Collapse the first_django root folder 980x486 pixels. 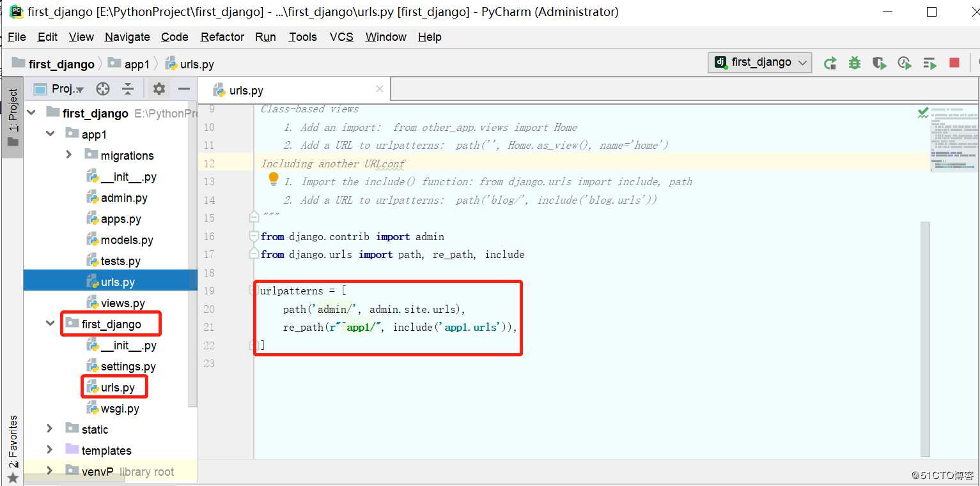coord(31,112)
